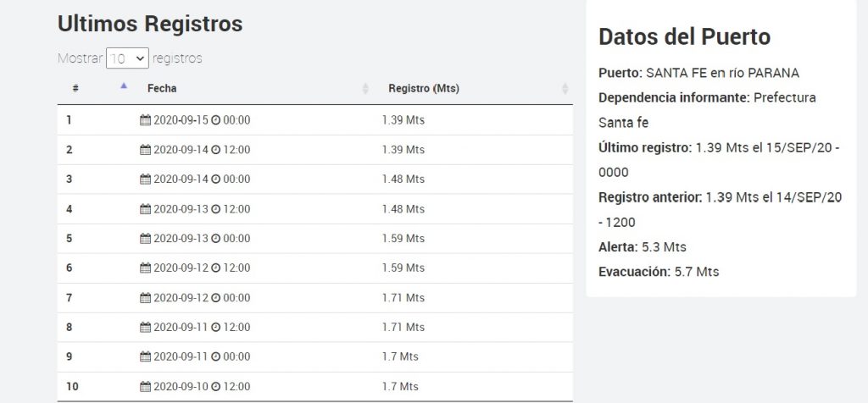Click calendar icon for row 5
The image size is (868, 403).
[145, 239]
